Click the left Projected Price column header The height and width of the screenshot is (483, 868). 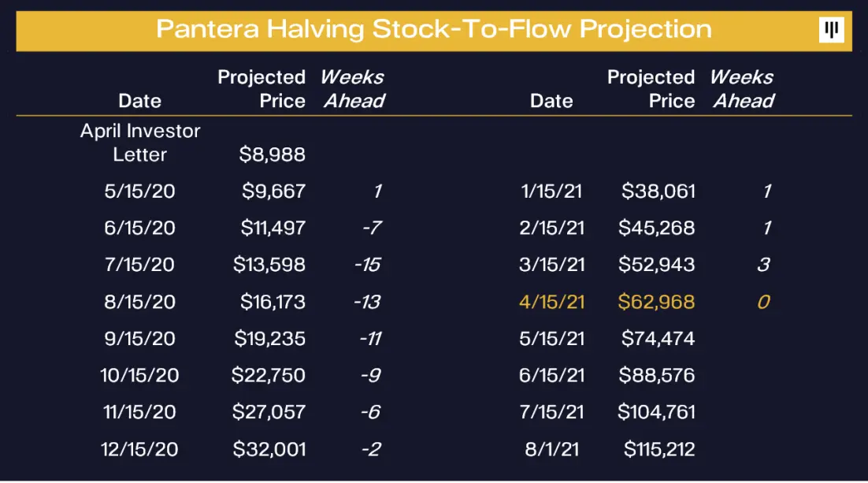point(262,88)
